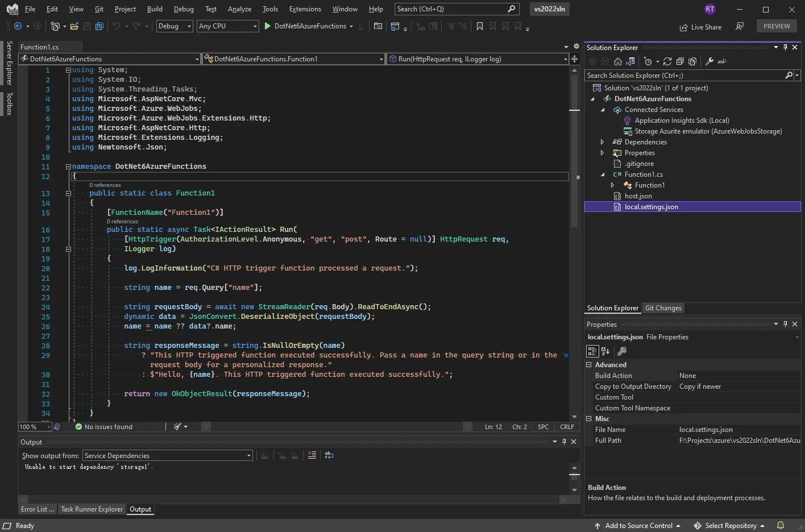Start debugging with the green play icon
805x532 pixels.
(268, 26)
